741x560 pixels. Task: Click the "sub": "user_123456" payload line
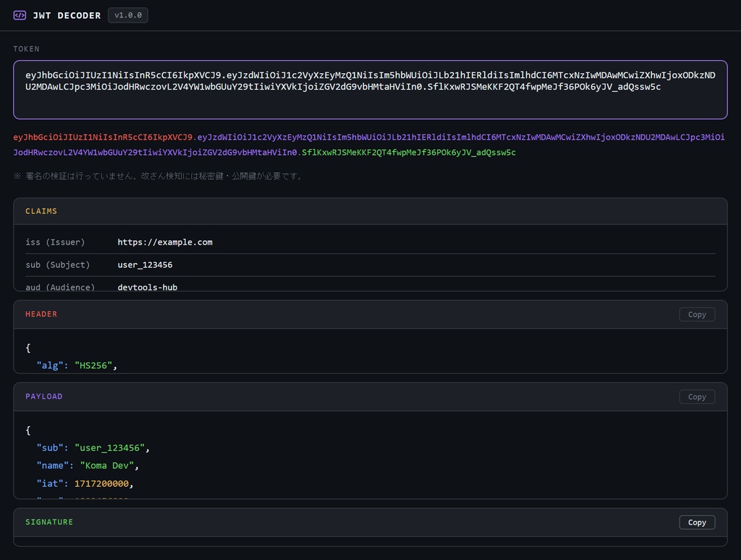pyautogui.click(x=93, y=448)
